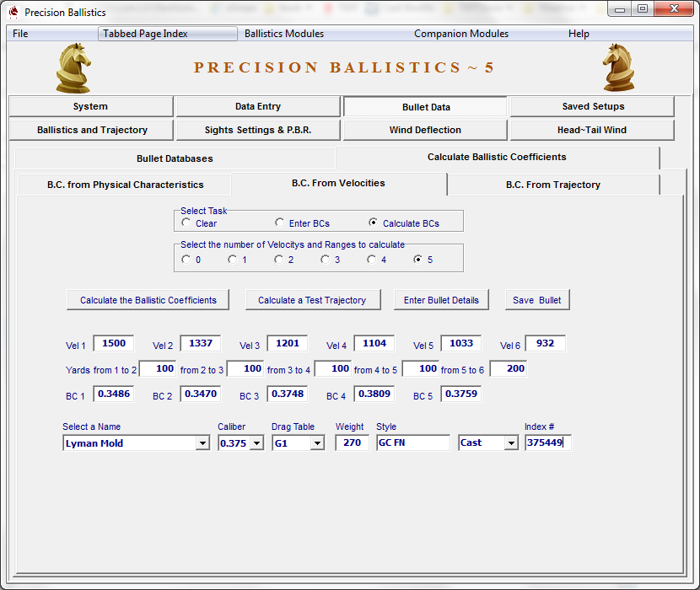Click the Yards from 1 to 2 field
700x590 pixels.
pyautogui.click(x=158, y=368)
